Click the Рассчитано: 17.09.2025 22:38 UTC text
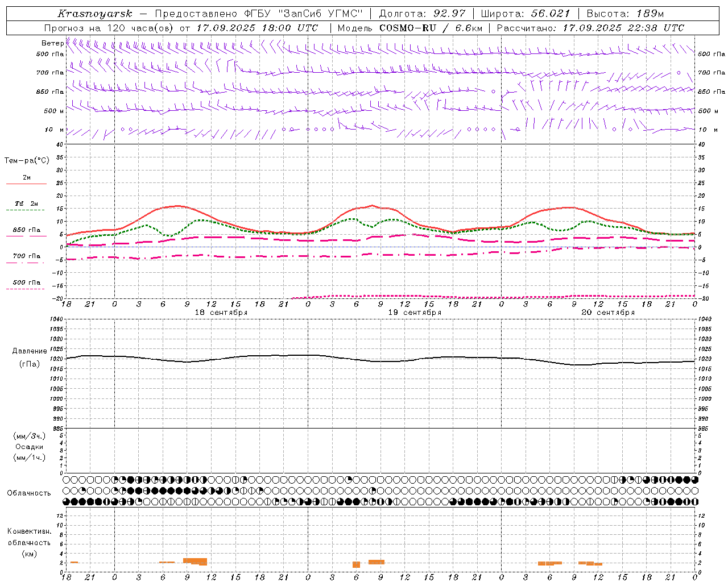This screenshot has width=728, height=582. pos(590,28)
